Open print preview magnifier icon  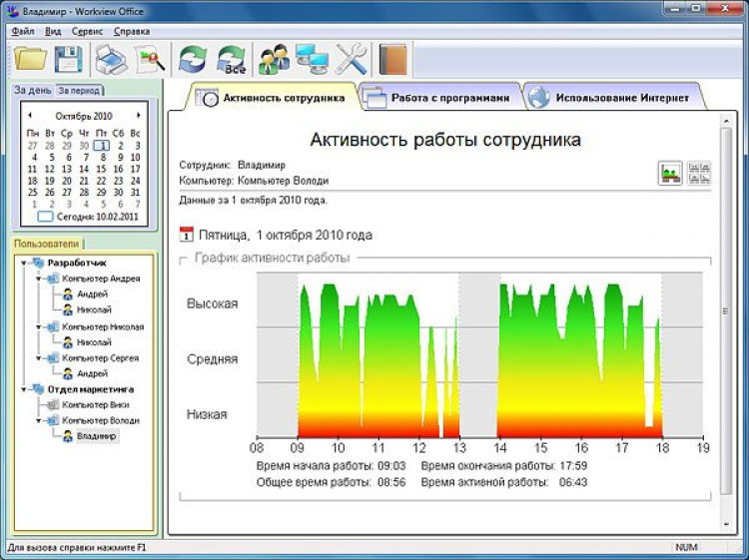coord(150,60)
